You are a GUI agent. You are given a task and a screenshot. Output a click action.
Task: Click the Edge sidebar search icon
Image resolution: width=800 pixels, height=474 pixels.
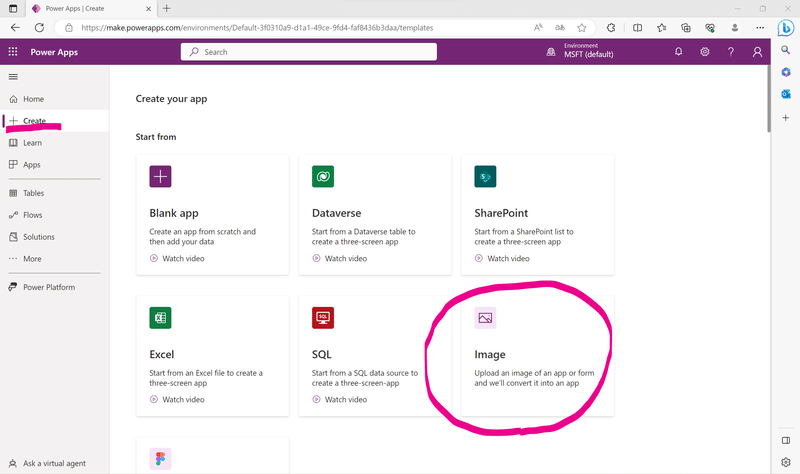coord(786,49)
